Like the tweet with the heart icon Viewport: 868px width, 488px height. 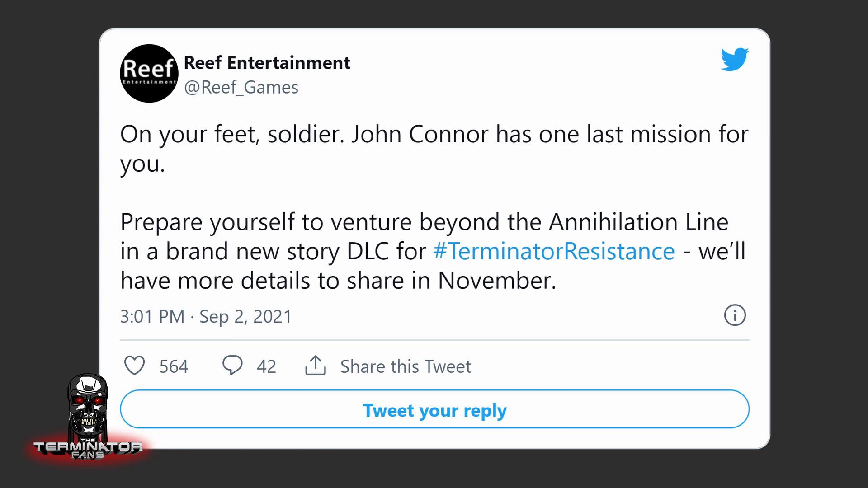134,366
